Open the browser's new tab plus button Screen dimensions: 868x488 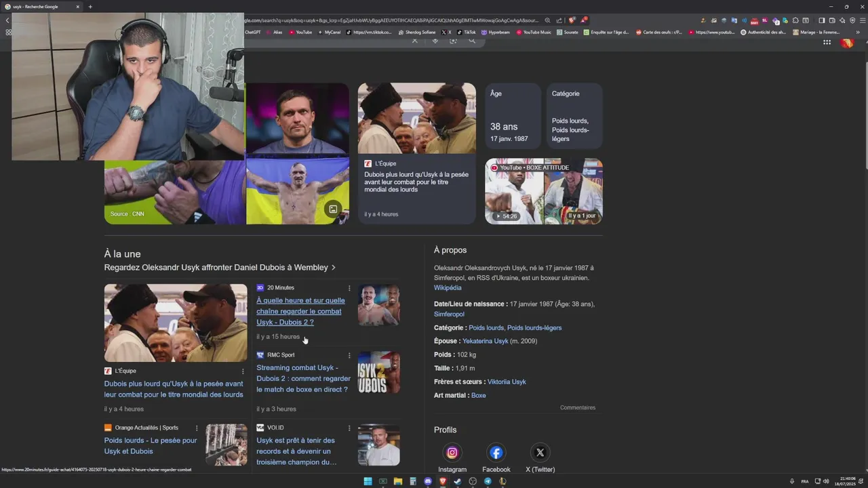[x=90, y=7]
